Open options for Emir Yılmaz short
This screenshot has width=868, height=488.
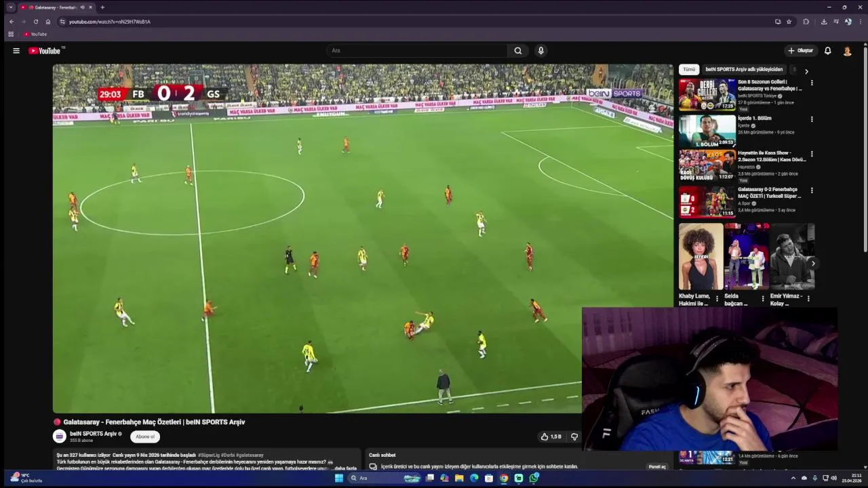pos(808,299)
